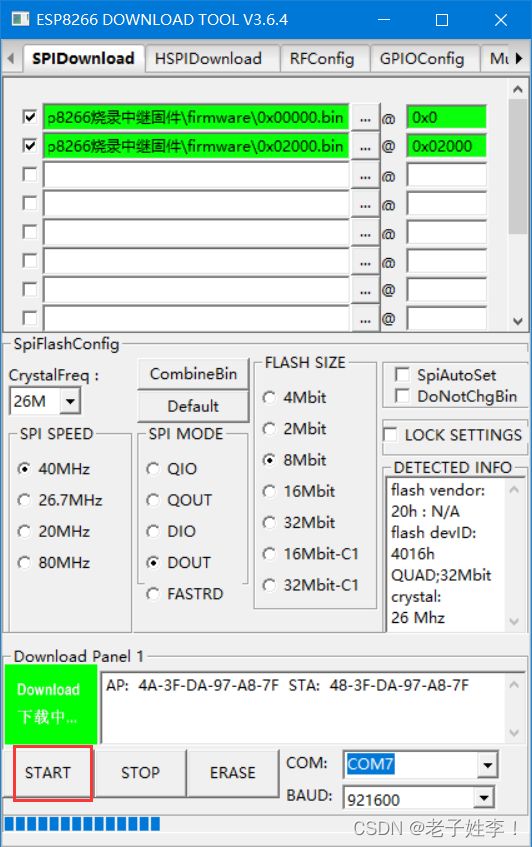532x847 pixels.
Task: Click the green Download status indicator
Action: [x=51, y=704]
